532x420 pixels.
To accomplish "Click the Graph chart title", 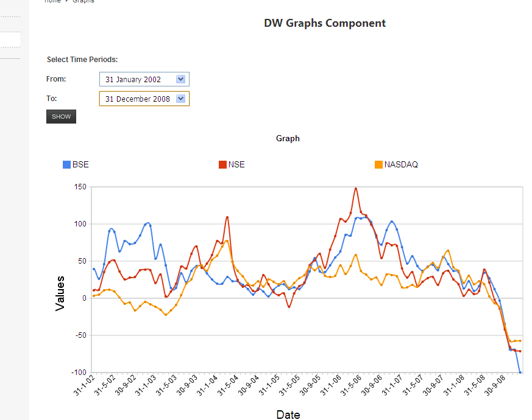I will 288,138.
